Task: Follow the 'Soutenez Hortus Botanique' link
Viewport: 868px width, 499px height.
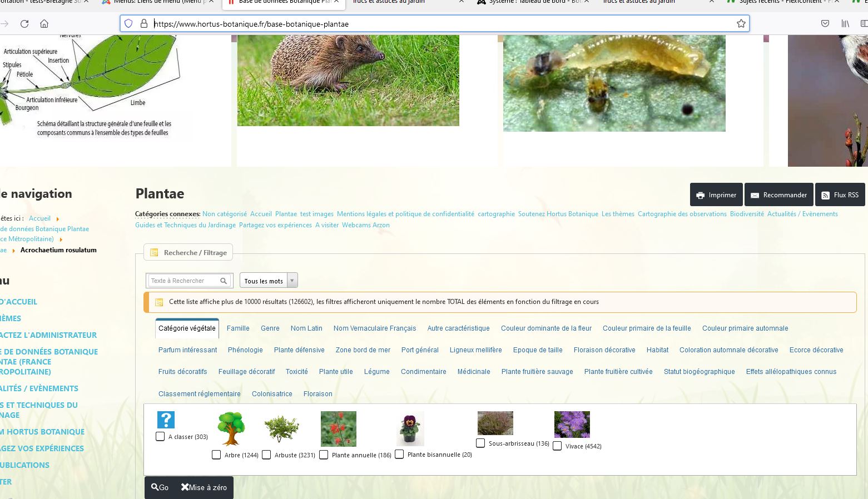Action: (558, 214)
